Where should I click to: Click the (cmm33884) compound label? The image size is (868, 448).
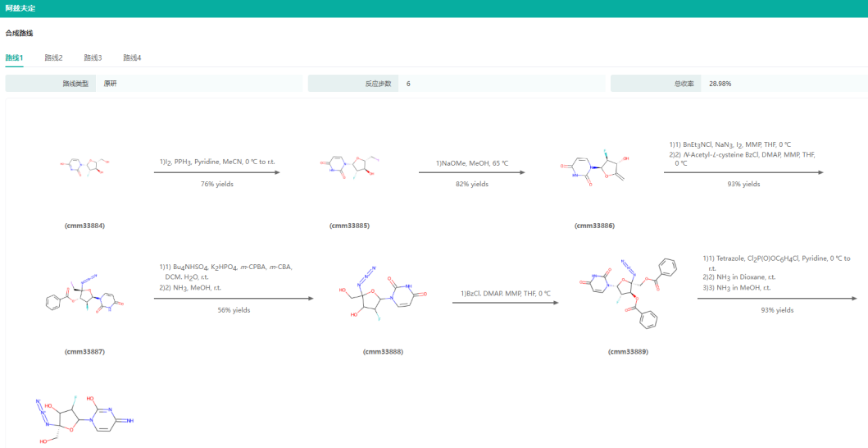coord(84,226)
